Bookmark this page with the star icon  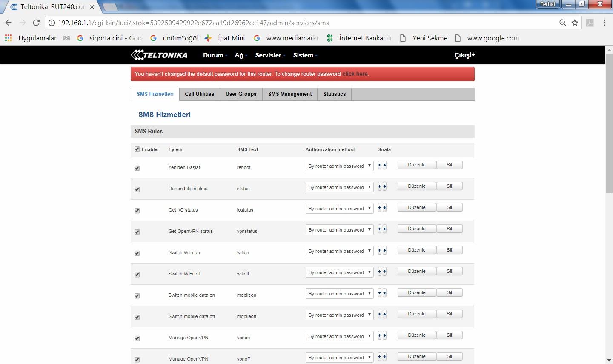click(x=575, y=23)
